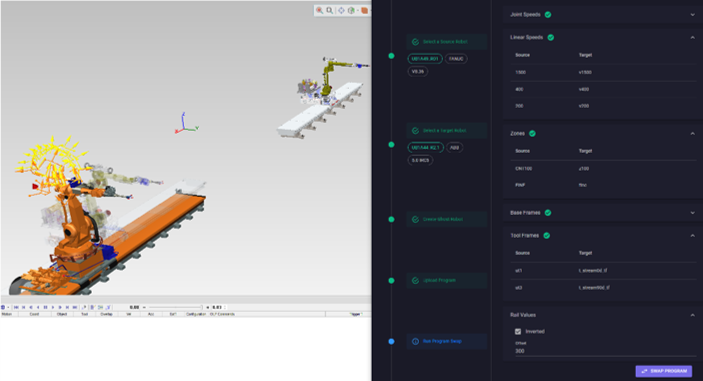Screen dimensions: 703x381
Task: Click zone target z100
Action: (x=583, y=169)
